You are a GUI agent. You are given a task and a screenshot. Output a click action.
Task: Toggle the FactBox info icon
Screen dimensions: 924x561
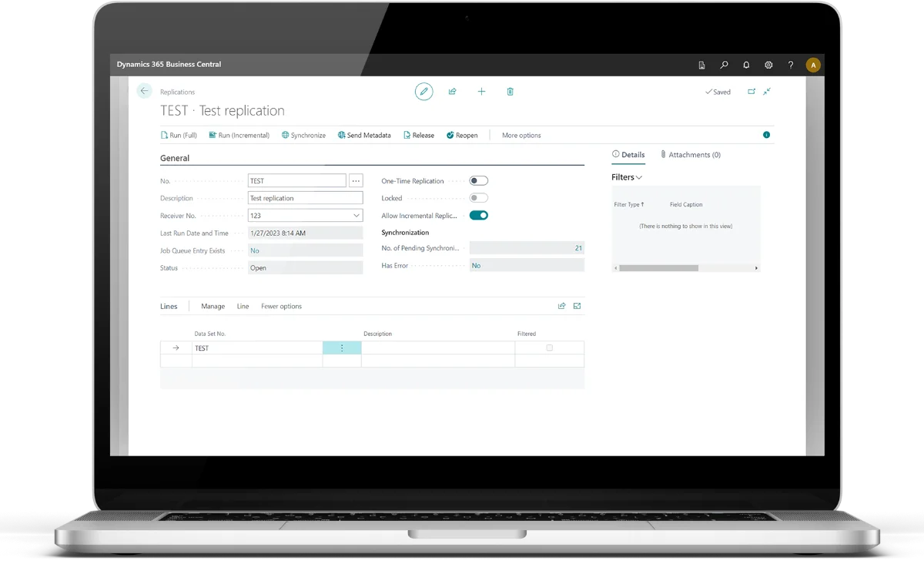(x=766, y=135)
